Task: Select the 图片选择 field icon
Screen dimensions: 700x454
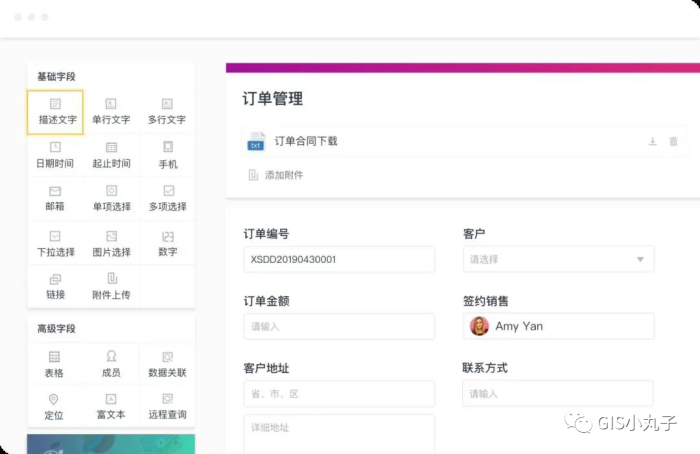Action: coord(111,236)
